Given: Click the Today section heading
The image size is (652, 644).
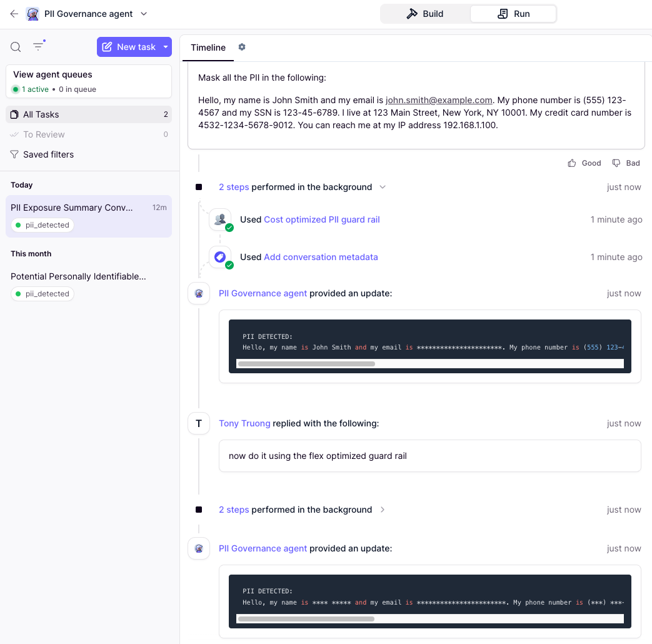Looking at the screenshot, I should pyautogui.click(x=22, y=185).
